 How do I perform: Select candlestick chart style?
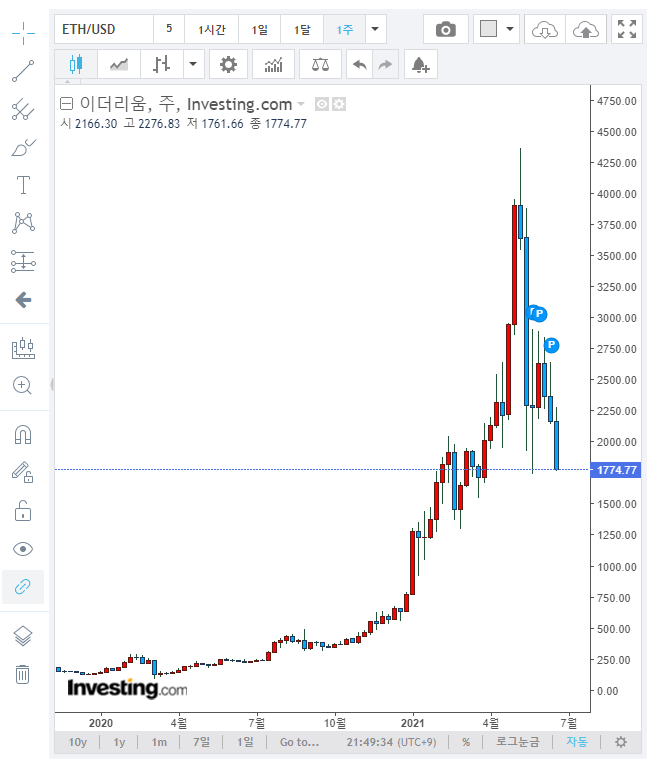(76, 64)
